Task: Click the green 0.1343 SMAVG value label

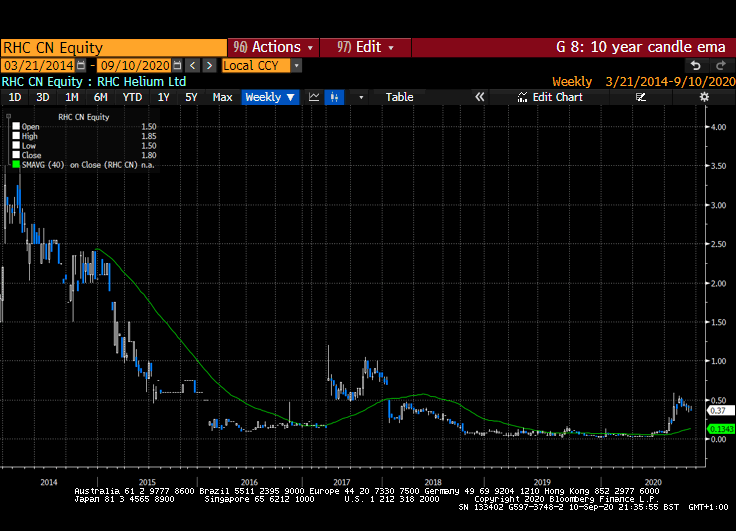Action: (721, 429)
